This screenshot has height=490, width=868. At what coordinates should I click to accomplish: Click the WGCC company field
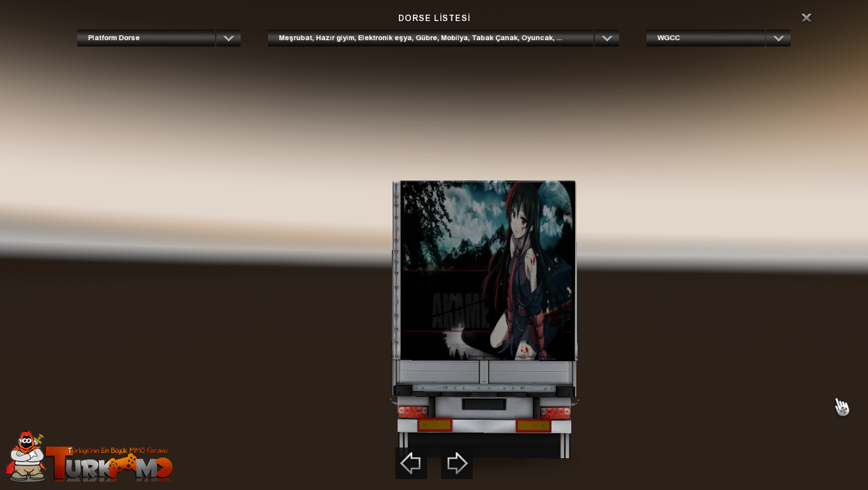coord(706,38)
